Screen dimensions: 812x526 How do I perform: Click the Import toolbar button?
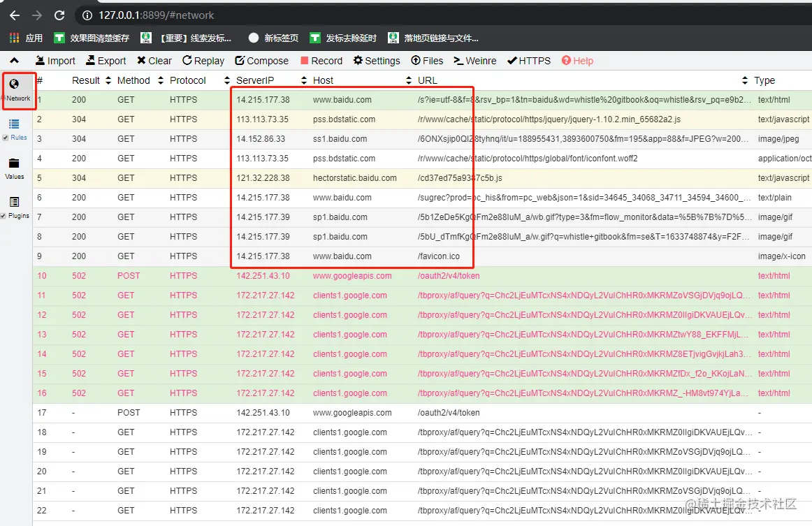[55, 61]
